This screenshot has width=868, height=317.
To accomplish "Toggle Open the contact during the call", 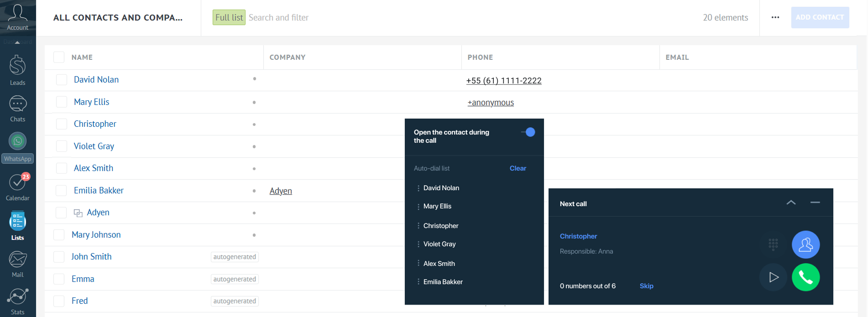I will (x=528, y=132).
